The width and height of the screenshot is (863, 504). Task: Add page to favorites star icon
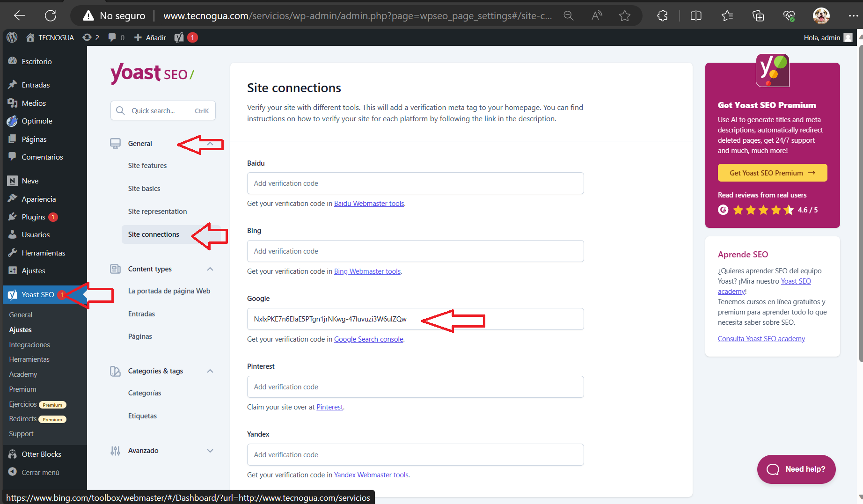[625, 16]
